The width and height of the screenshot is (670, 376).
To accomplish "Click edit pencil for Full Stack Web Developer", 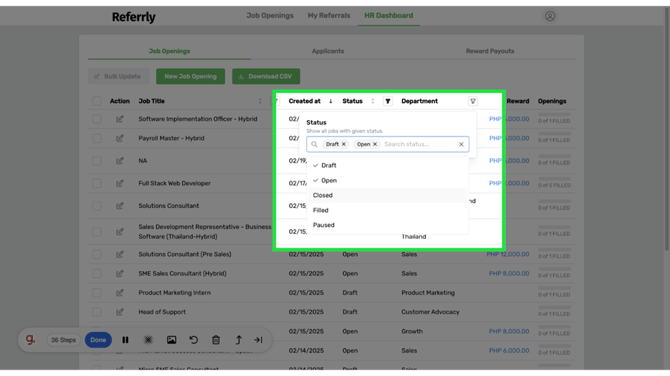I will point(120,183).
